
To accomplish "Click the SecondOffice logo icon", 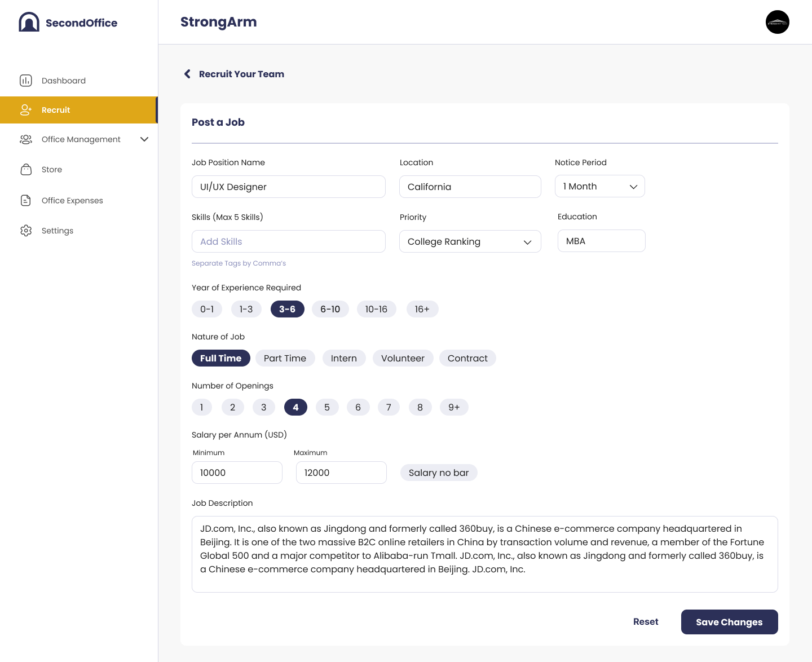I will [29, 22].
